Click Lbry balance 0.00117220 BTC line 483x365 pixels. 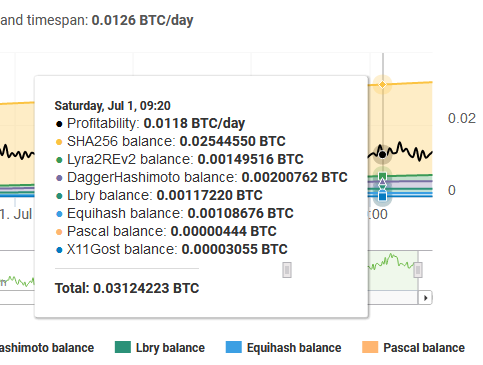(x=159, y=195)
